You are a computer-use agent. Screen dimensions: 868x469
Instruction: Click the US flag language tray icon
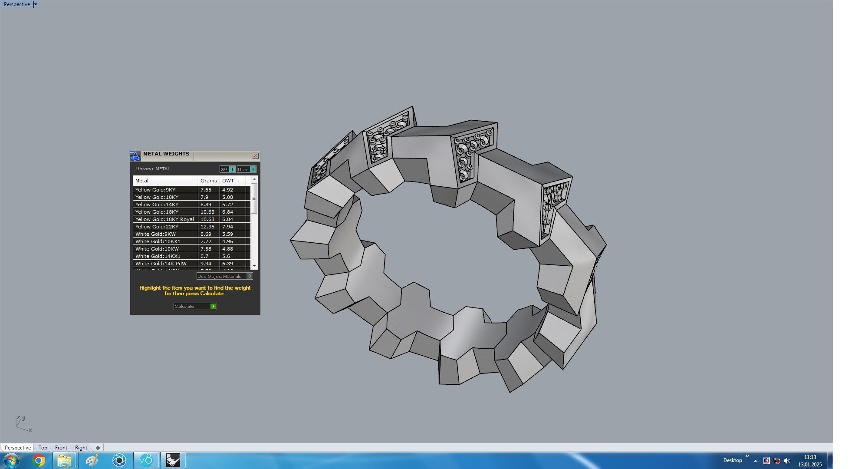[766, 461]
